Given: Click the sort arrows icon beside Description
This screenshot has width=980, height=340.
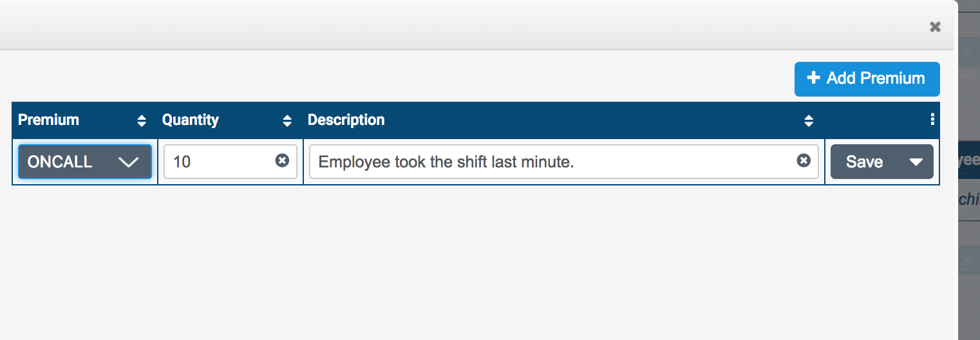Looking at the screenshot, I should pyautogui.click(x=809, y=120).
